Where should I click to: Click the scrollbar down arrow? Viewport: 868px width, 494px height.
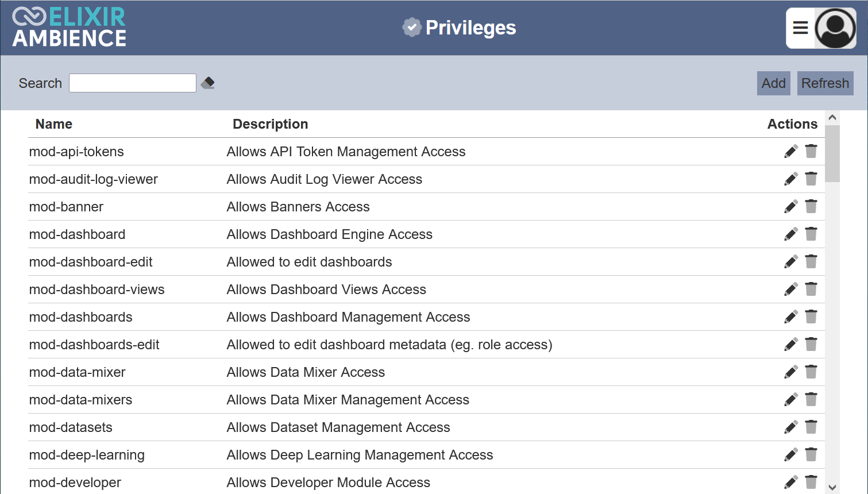point(832,487)
